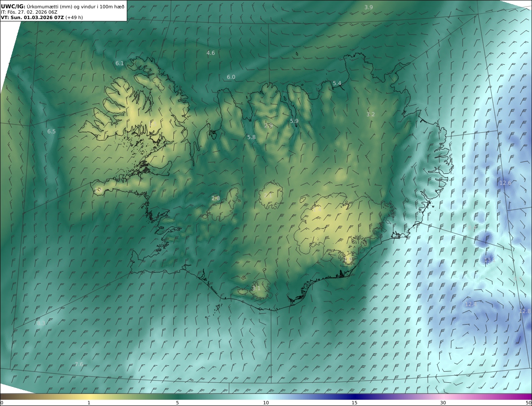Image resolution: width=532 pixels, height=406 pixels.
Task: Pick the 6.0 value label
Action: 231,77
